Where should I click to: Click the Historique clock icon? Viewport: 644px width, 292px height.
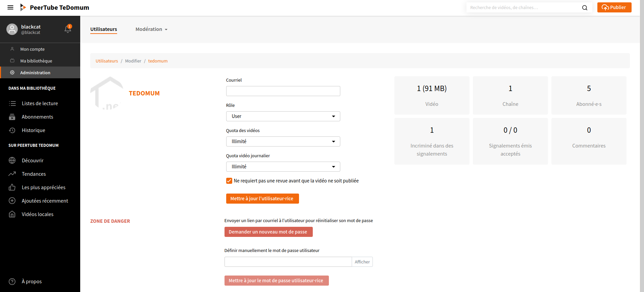(12, 130)
